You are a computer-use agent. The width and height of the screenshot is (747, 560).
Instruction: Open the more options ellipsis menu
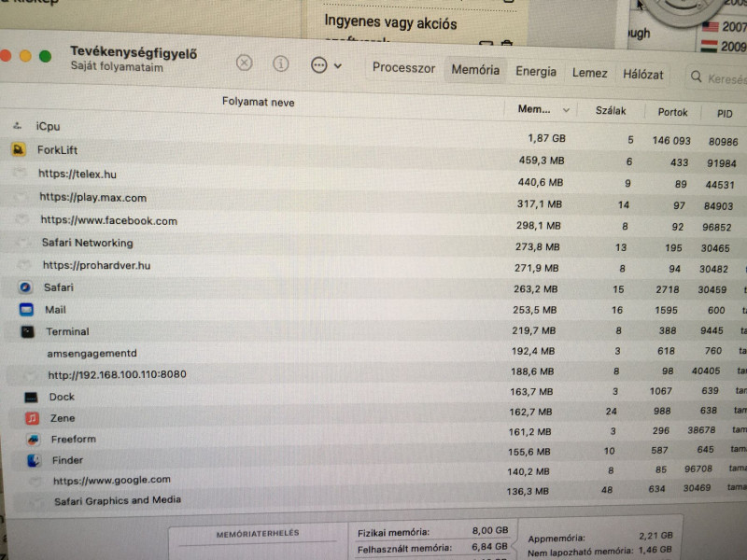pyautogui.click(x=326, y=65)
